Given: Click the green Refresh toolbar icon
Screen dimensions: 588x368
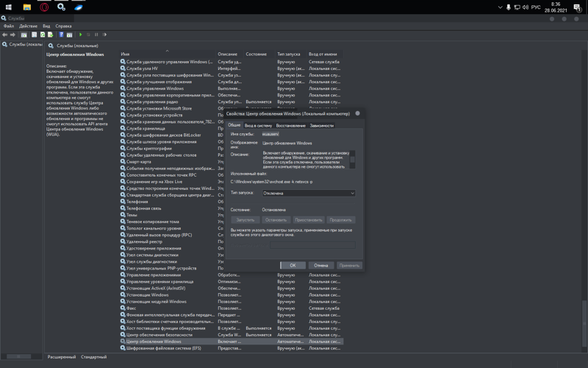Looking at the screenshot, I should 43,35.
